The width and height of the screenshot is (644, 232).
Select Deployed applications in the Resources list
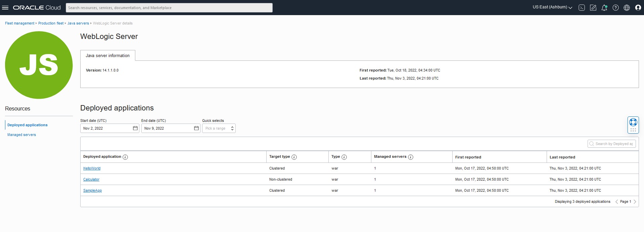point(28,125)
